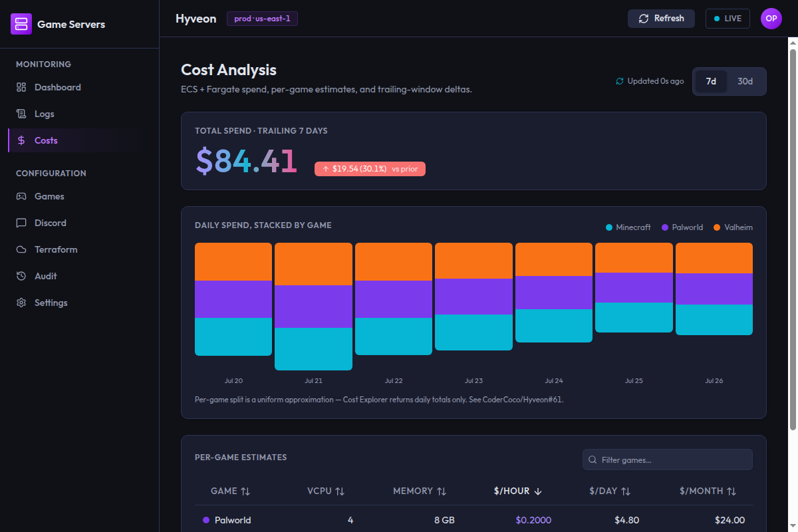Click the Logs scroll icon
This screenshot has width=798, height=532.
click(21, 114)
